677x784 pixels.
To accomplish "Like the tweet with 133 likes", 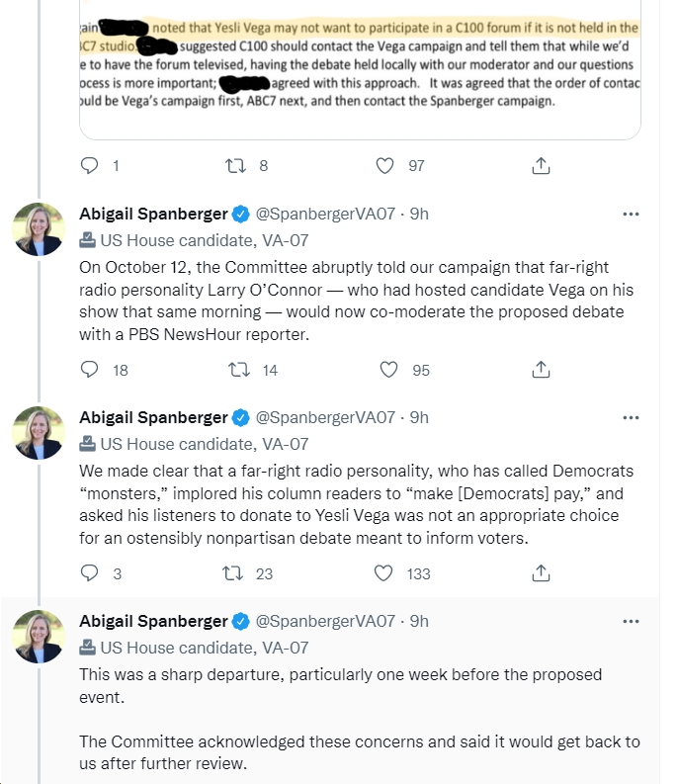I will 383,573.
